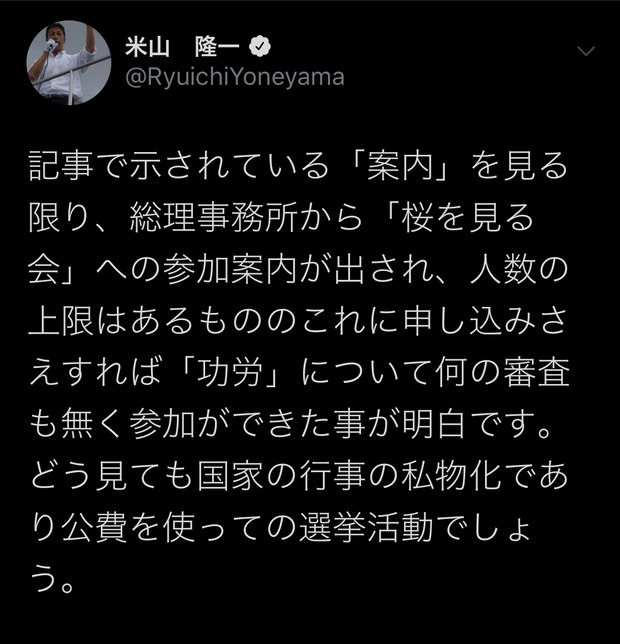The image size is (620, 644).
Task: Click the raised fist in the avatar
Action: click(90, 31)
